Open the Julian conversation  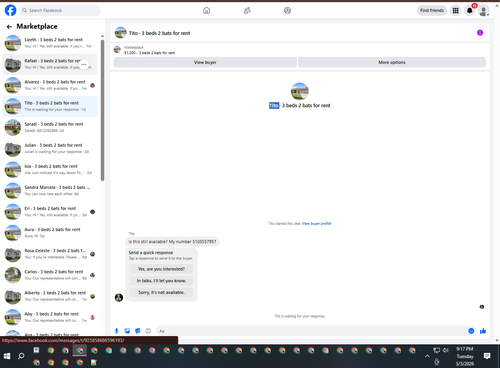pos(50,148)
